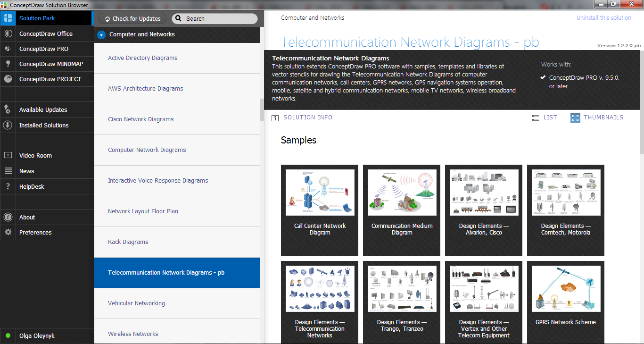The width and height of the screenshot is (644, 344).
Task: Collapse Computer and Networks category
Action: click(x=101, y=35)
